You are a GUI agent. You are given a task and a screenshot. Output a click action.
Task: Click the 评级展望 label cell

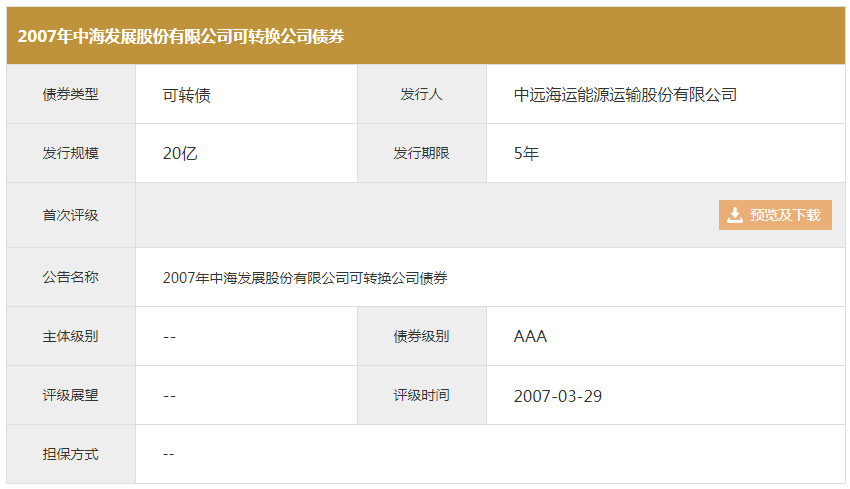pos(71,396)
